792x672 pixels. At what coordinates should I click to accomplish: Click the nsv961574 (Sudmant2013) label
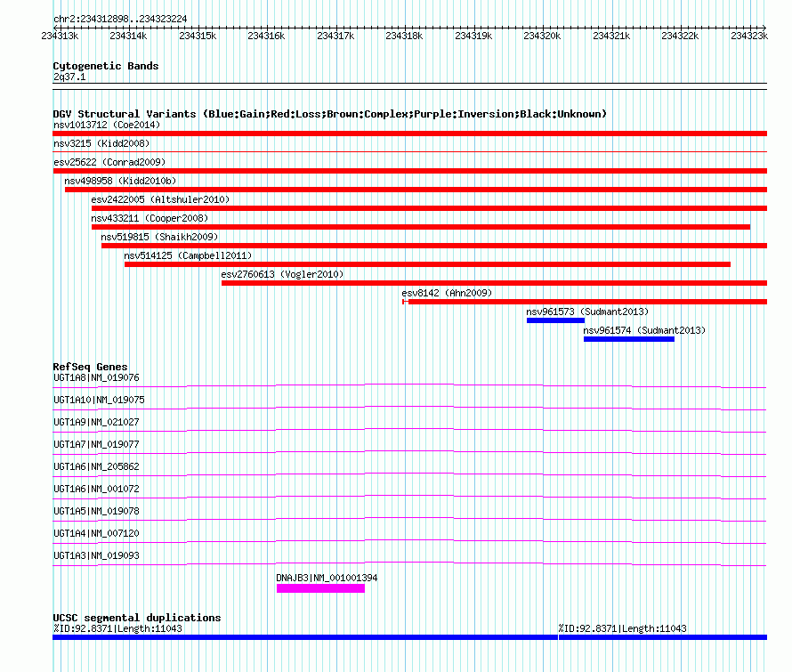(644, 330)
